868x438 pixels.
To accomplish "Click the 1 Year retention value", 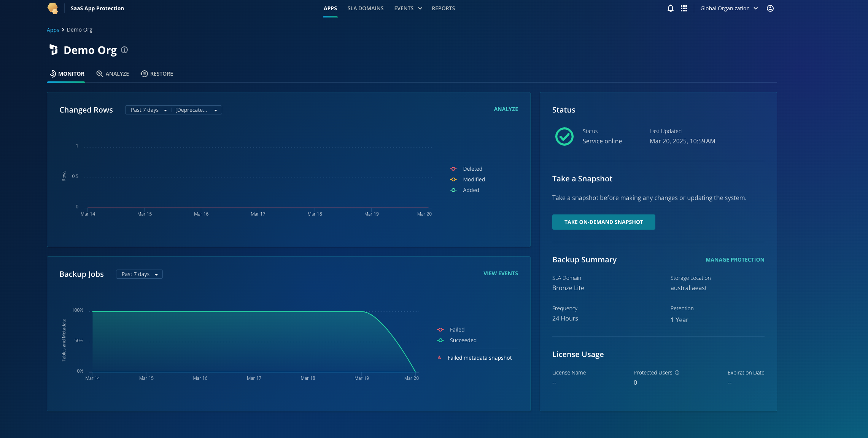I will 679,320.
